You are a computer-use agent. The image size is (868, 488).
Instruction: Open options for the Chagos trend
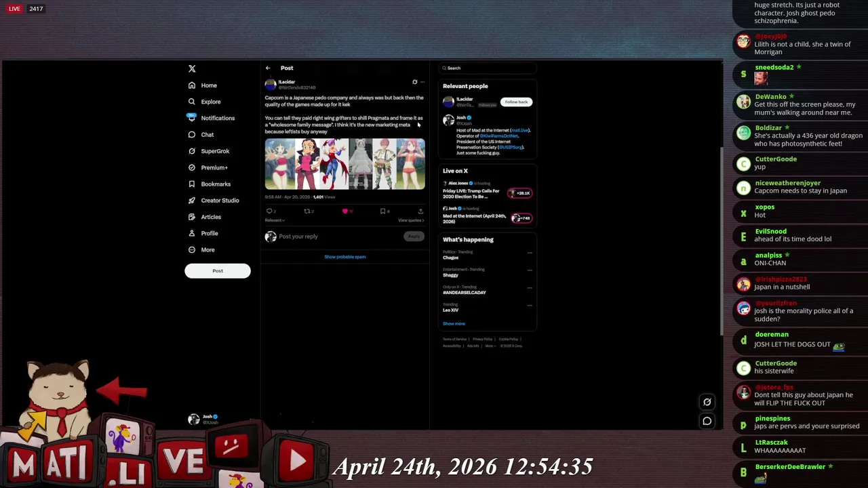pos(530,253)
